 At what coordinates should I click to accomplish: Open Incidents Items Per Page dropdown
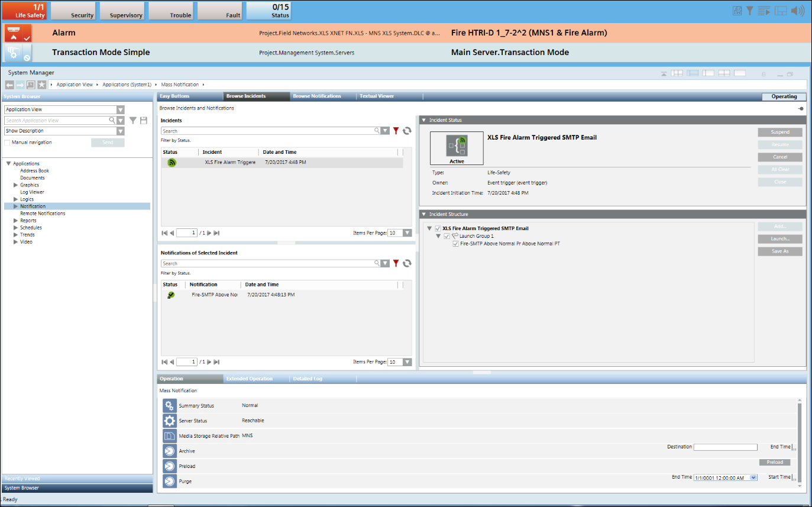(407, 233)
